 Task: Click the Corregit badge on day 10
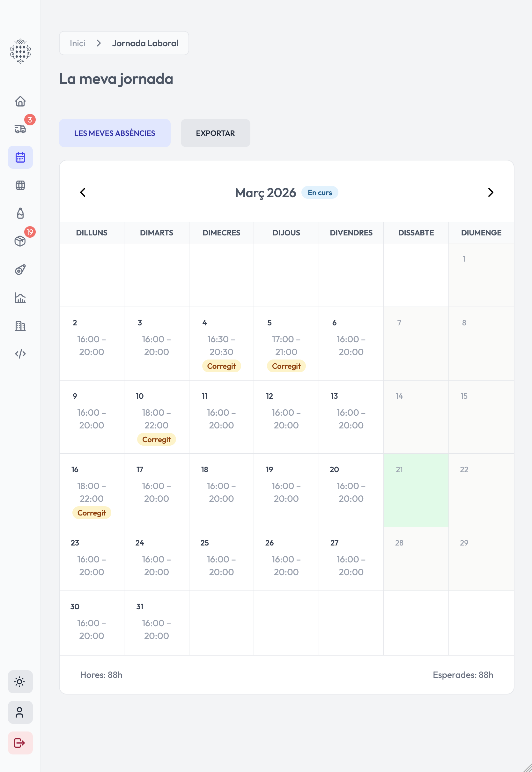pyautogui.click(x=156, y=439)
